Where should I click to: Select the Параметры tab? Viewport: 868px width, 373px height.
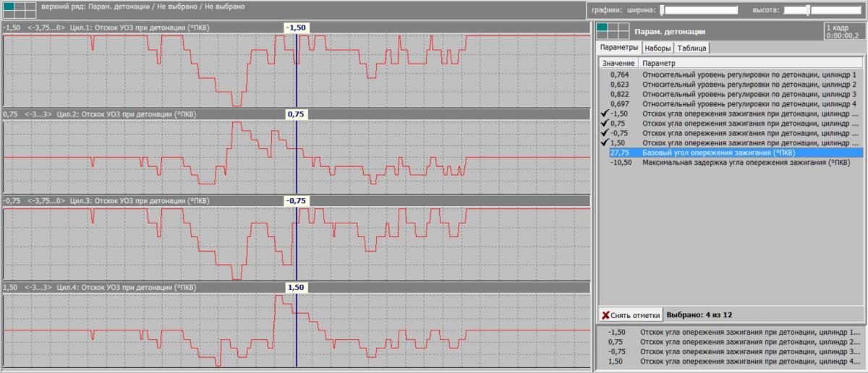[620, 47]
